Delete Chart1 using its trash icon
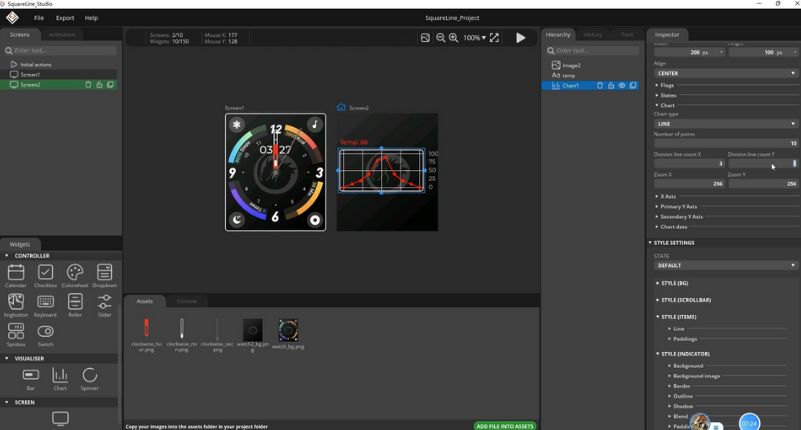This screenshot has width=801, height=430. click(600, 86)
